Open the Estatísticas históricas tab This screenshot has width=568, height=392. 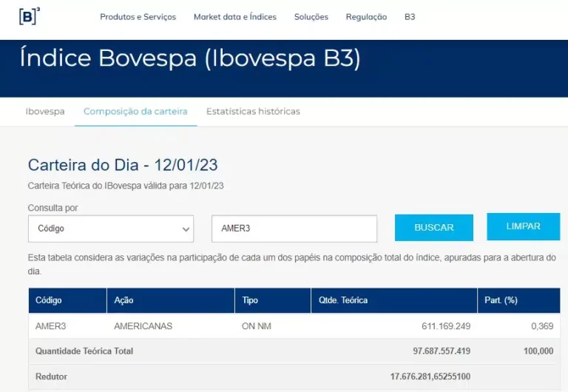pos(253,111)
